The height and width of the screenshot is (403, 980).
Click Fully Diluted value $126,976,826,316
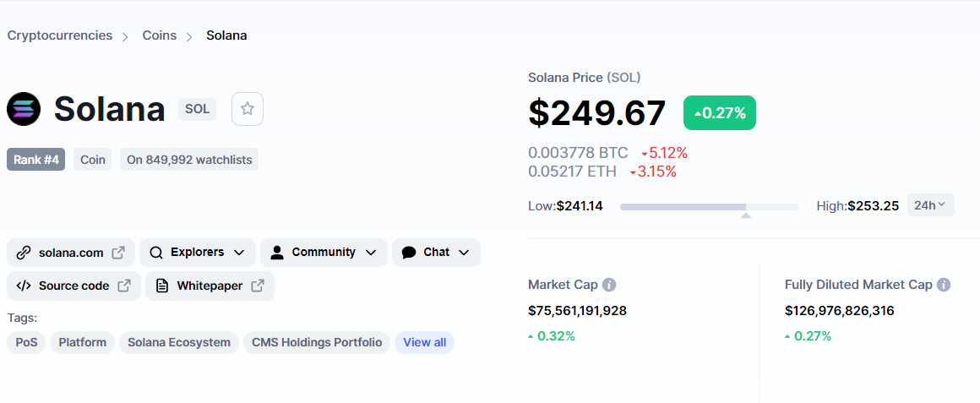tap(840, 311)
